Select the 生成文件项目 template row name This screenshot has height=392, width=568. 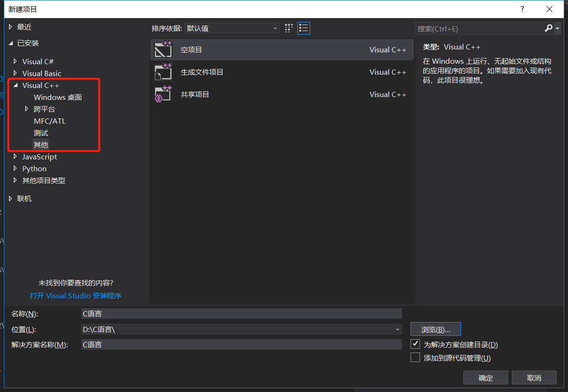pos(202,72)
